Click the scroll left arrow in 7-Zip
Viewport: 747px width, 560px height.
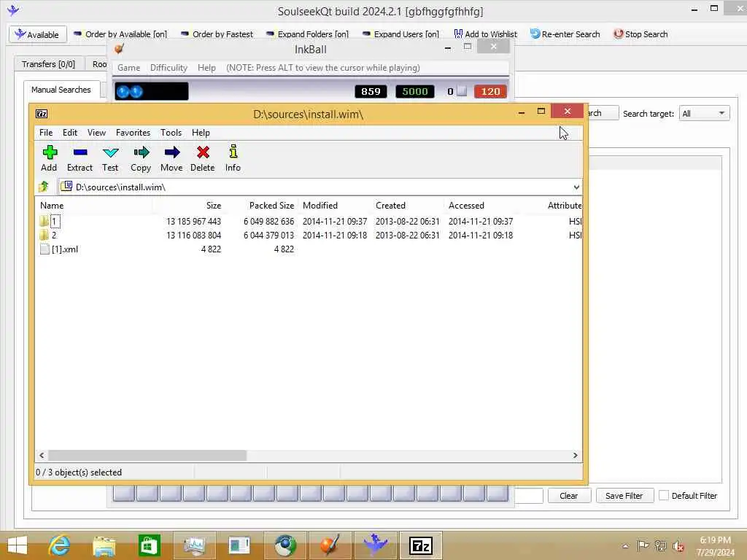pos(42,455)
